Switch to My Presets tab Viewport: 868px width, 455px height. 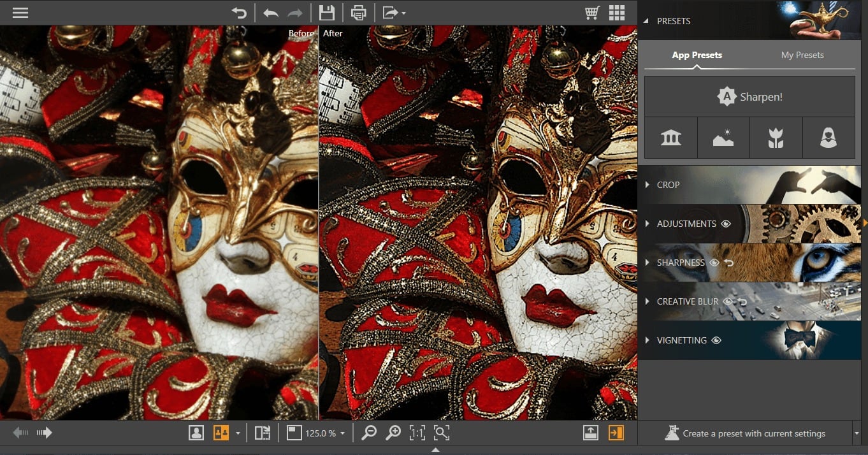point(802,55)
